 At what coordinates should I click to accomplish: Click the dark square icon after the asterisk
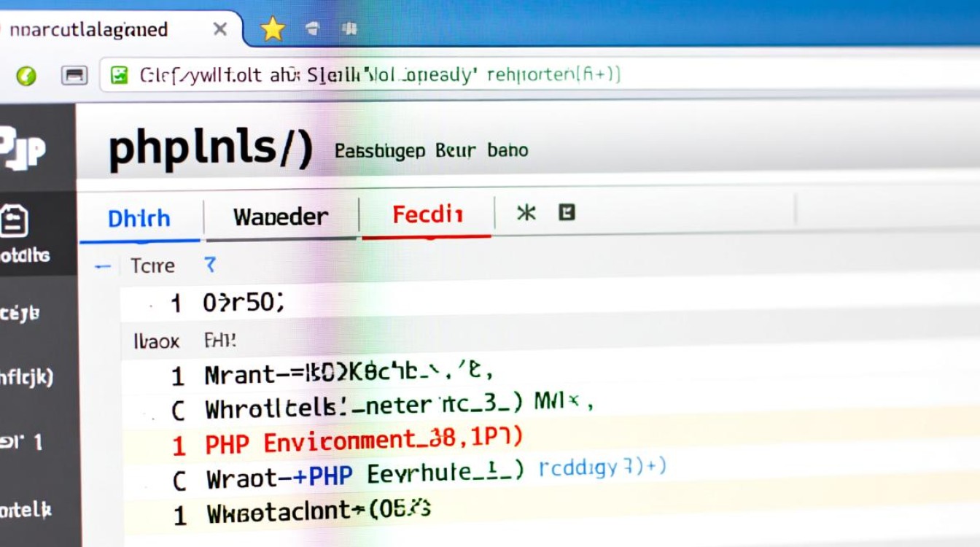[x=567, y=212]
